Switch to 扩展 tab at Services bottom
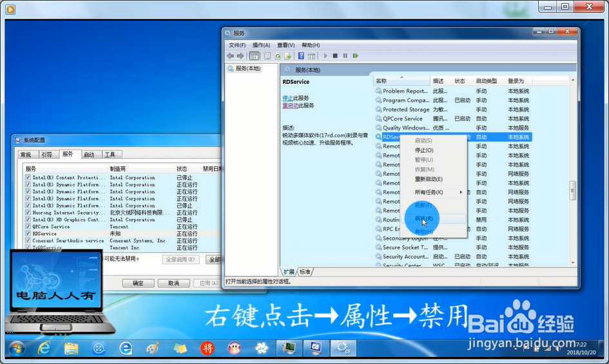This screenshot has height=364, width=609. click(x=289, y=271)
